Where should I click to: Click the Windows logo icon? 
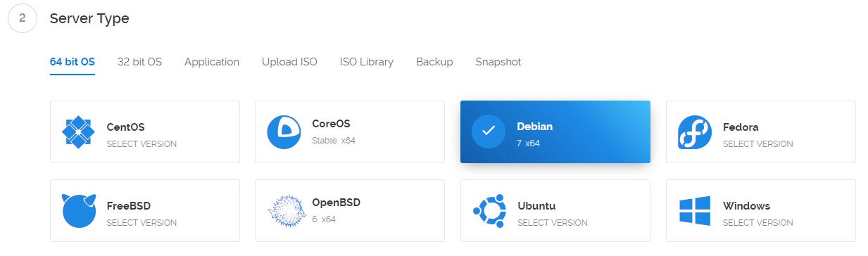(x=695, y=211)
